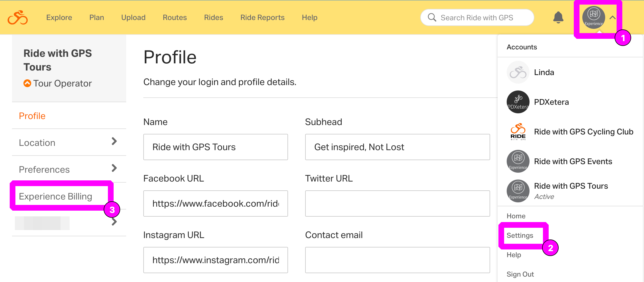Click the Ride with GPS cyclist logo

pos(18,17)
